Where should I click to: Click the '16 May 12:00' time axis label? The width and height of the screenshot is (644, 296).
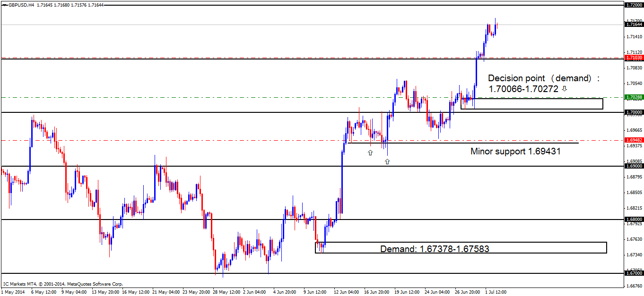[x=136, y=292]
